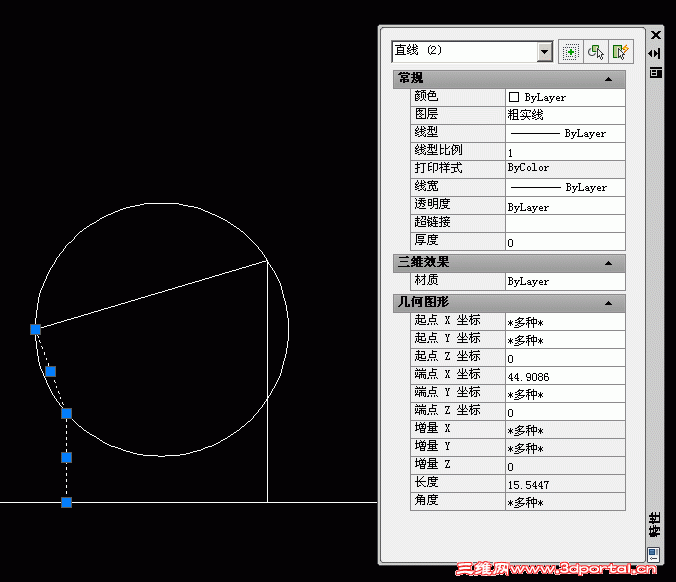676x582 pixels.
Task: Open the 材质 ByLayer value
Action: pyautogui.click(x=565, y=281)
